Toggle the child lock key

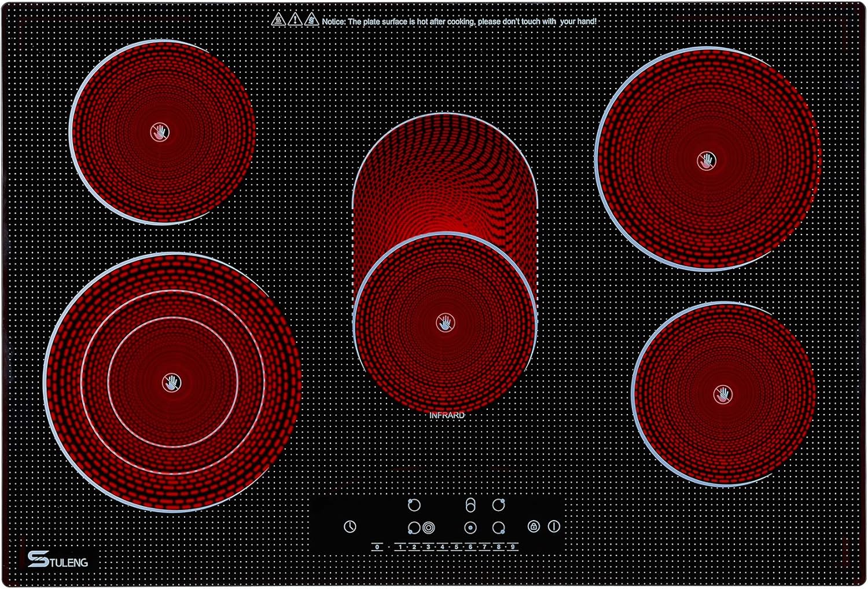click(534, 526)
